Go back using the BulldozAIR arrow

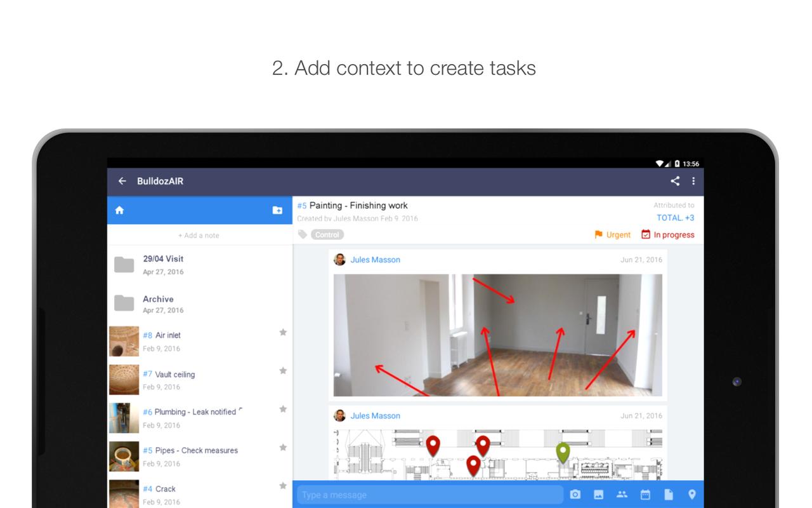pos(122,181)
